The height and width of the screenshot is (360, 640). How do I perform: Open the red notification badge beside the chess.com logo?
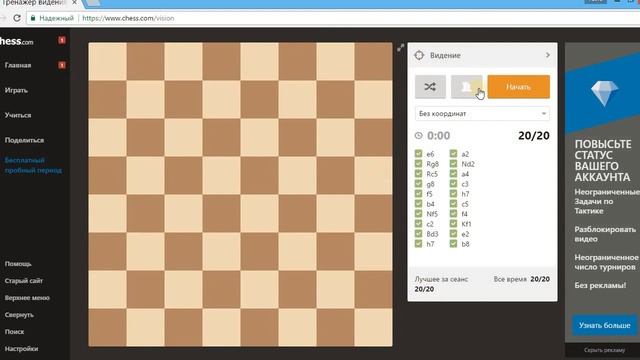(x=62, y=40)
